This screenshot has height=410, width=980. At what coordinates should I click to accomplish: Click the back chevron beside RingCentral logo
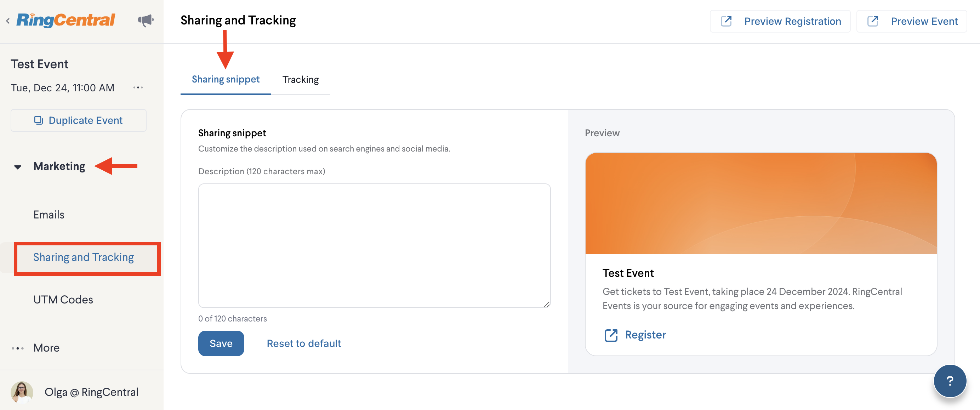[x=7, y=21]
